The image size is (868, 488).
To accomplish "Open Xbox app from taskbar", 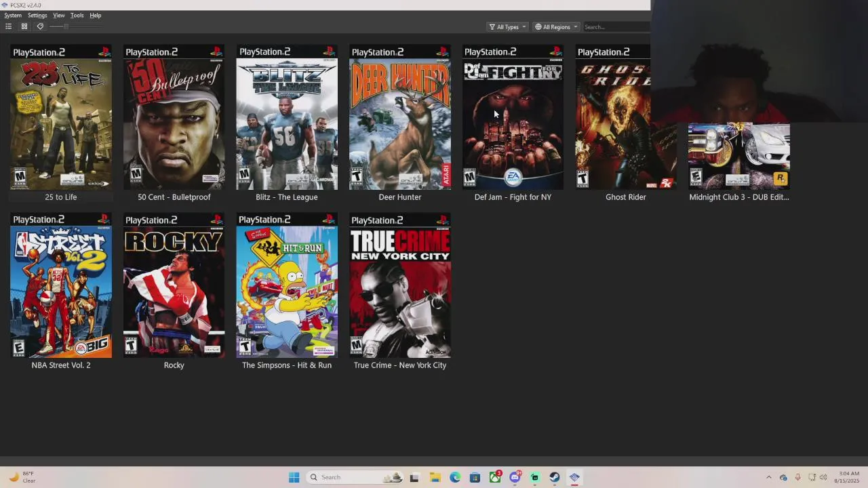I will pyautogui.click(x=495, y=477).
